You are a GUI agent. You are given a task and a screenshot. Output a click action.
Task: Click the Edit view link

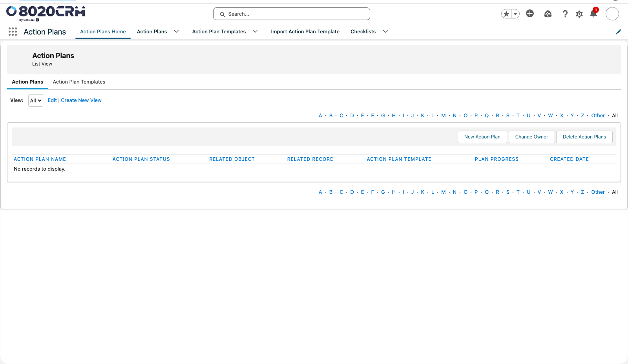coord(52,100)
